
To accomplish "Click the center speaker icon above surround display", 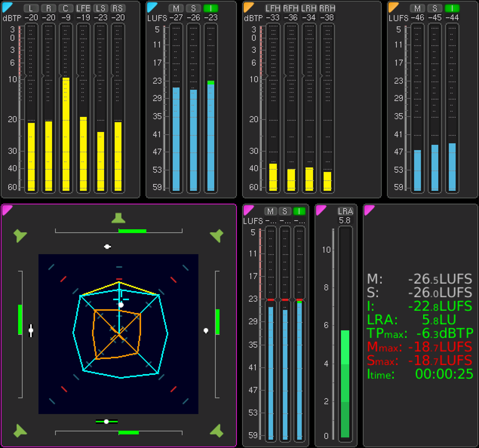I will point(118,218).
